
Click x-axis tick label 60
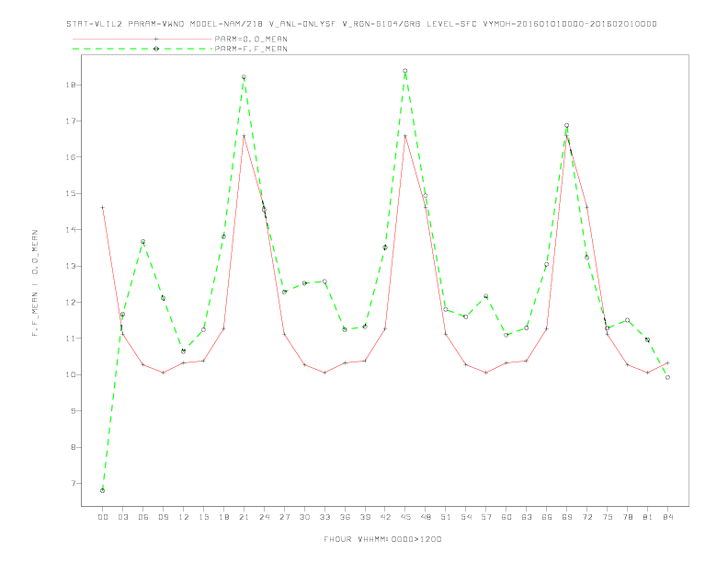pyautogui.click(x=506, y=517)
